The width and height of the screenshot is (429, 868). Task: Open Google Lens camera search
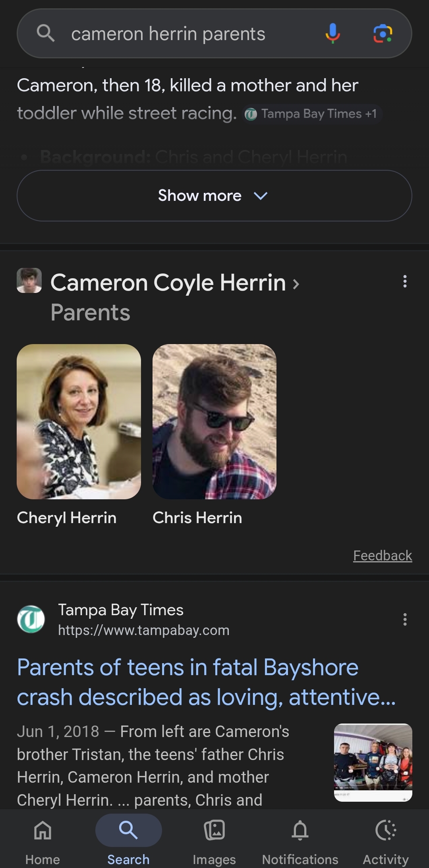coord(383,34)
